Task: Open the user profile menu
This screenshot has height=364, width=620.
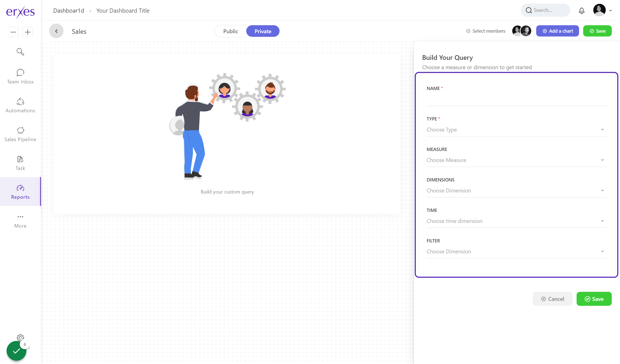Action: click(x=602, y=10)
